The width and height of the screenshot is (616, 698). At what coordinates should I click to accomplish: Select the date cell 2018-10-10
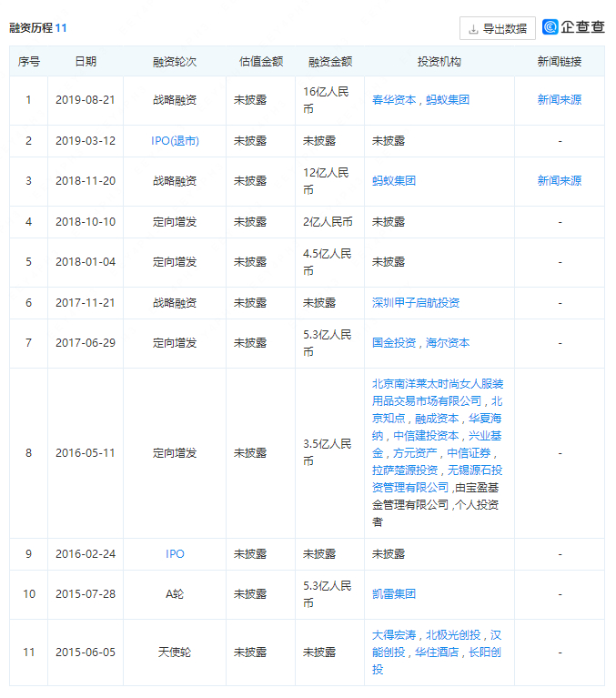[86, 222]
